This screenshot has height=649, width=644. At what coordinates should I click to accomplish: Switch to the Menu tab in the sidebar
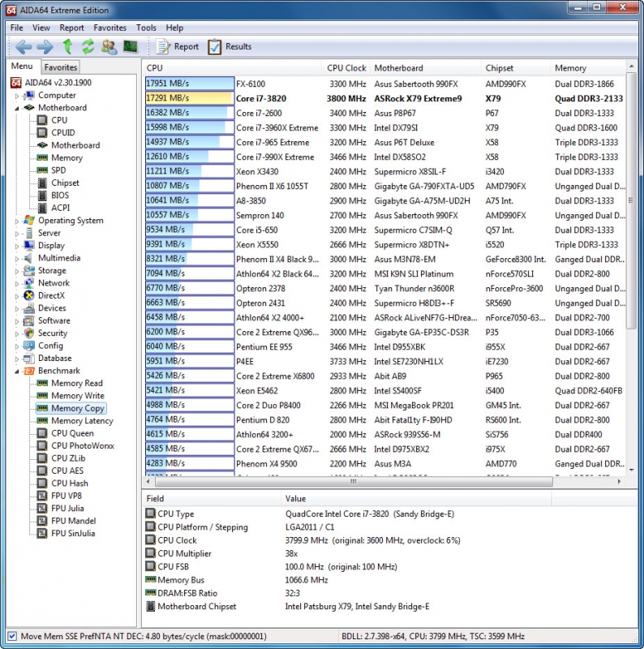click(22, 67)
